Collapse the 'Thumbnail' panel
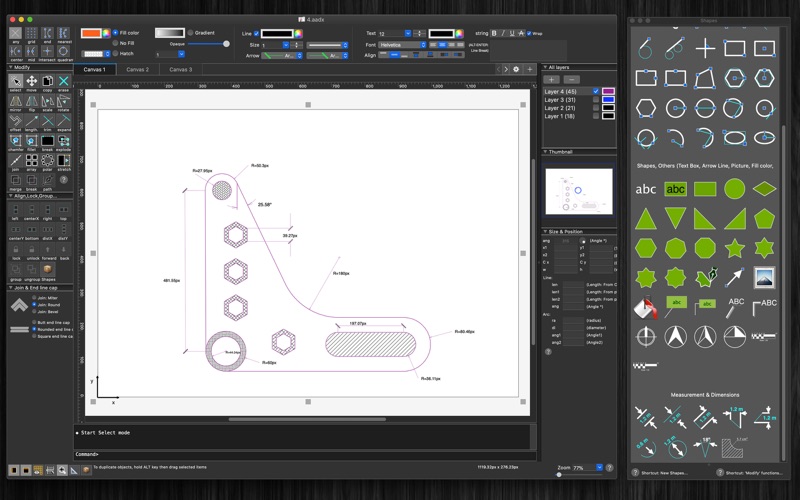The height and width of the screenshot is (500, 800). [545, 152]
